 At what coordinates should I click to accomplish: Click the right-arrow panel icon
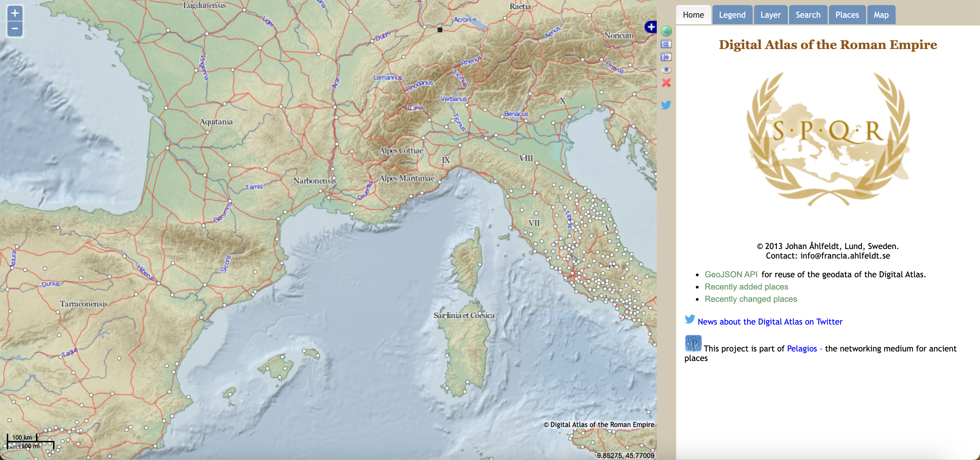pos(666,57)
